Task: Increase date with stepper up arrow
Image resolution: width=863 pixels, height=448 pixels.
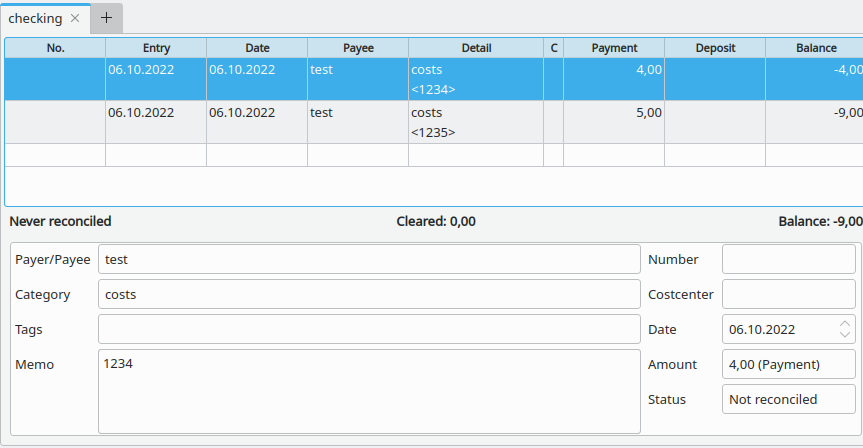Action: pyautogui.click(x=846, y=323)
